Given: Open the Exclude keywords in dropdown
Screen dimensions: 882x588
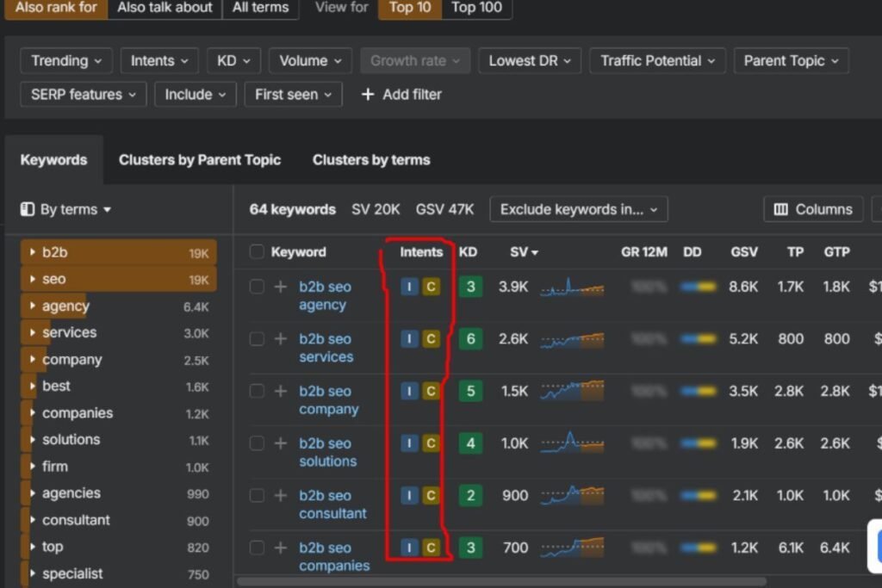Looking at the screenshot, I should pyautogui.click(x=578, y=209).
